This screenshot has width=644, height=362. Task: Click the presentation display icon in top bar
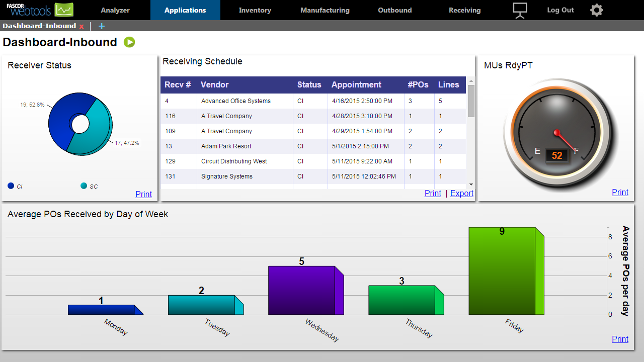pos(519,10)
